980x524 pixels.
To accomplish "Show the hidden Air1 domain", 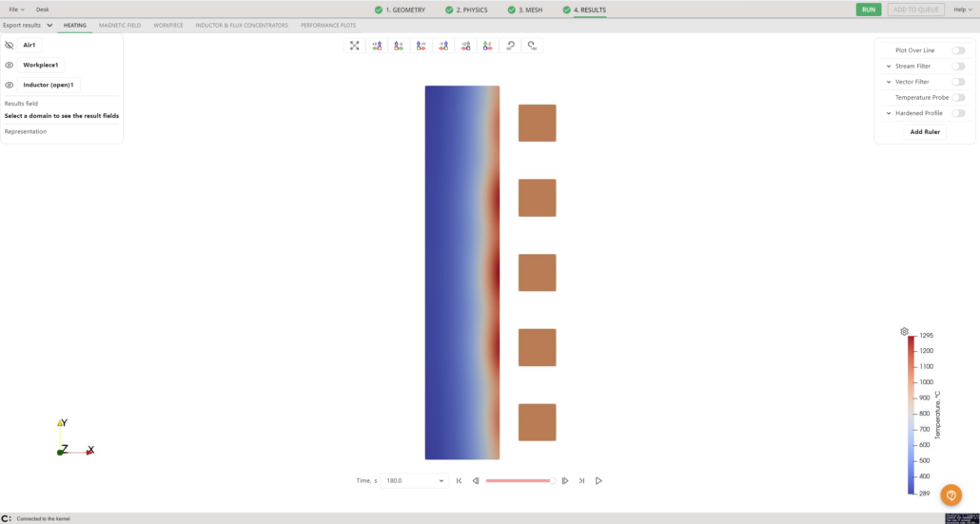I will tap(10, 45).
